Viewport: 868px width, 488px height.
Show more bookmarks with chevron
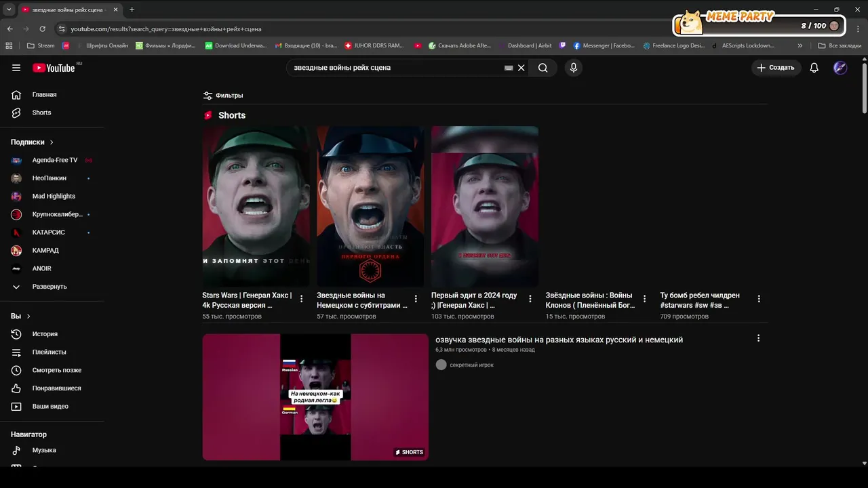point(800,45)
